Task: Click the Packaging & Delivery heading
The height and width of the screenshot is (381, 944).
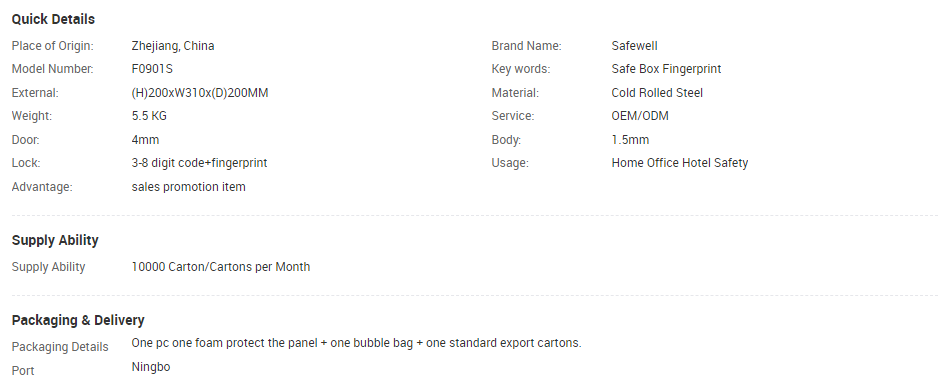Action: tap(78, 320)
